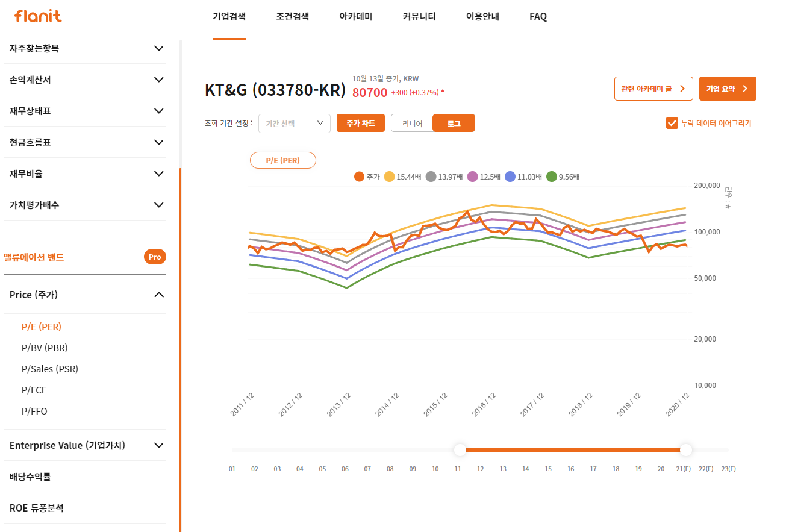Click the Pro badge
The image size is (786, 532).
(155, 257)
